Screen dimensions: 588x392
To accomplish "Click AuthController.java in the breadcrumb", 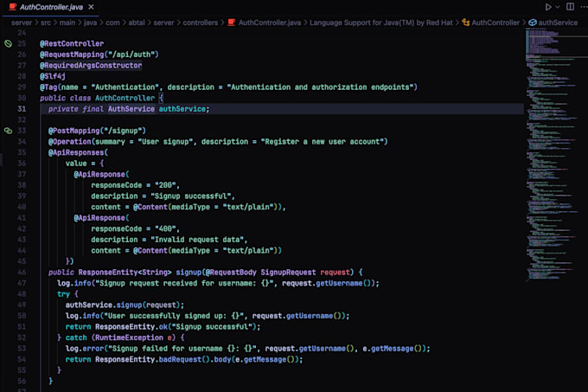I will tap(269, 22).
